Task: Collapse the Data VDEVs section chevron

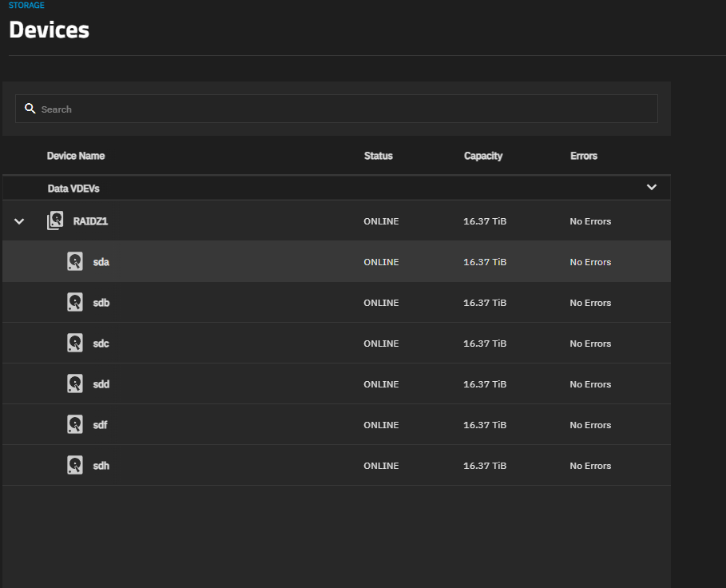Action: 652,188
